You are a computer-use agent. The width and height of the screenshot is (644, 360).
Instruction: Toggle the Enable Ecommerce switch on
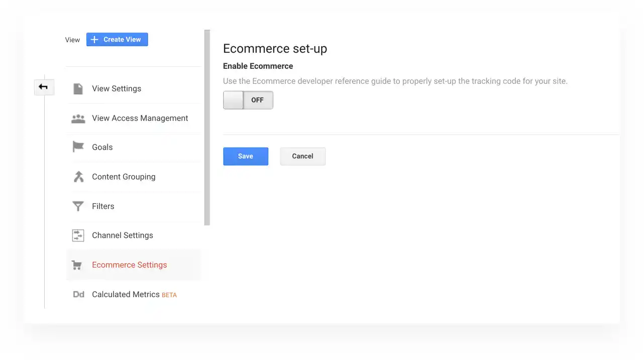[248, 100]
